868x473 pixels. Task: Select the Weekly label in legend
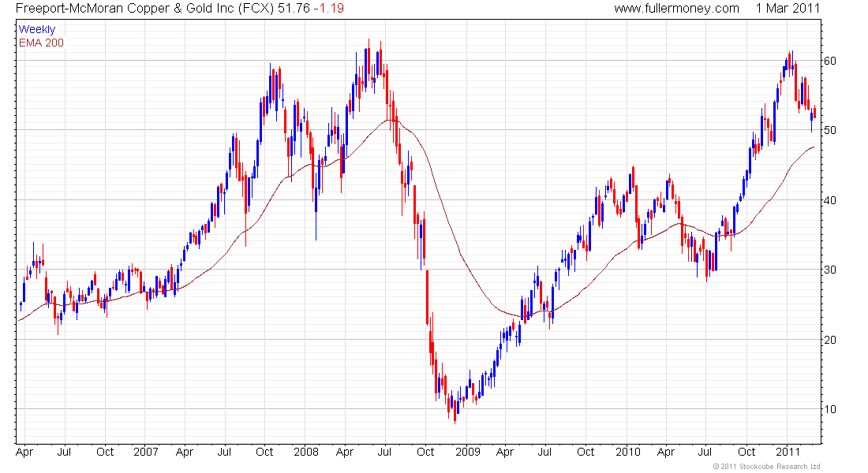click(36, 29)
